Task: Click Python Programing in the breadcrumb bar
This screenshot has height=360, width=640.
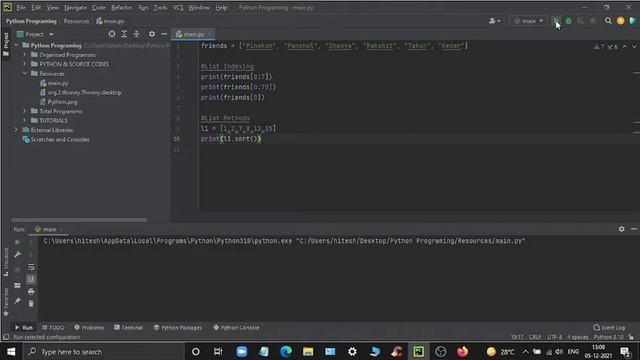Action: click(31, 21)
